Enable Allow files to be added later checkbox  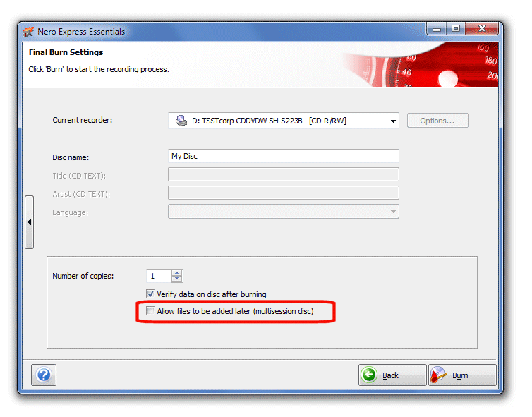pyautogui.click(x=150, y=310)
